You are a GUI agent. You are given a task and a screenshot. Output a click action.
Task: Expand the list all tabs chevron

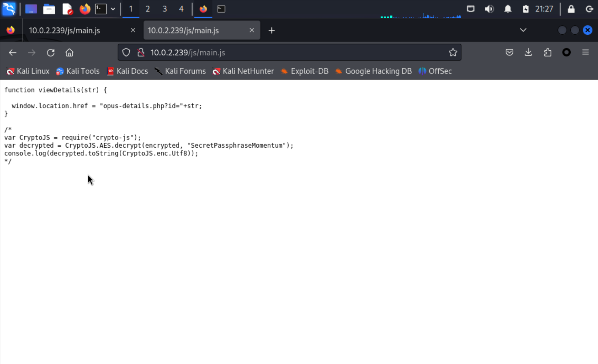point(523,30)
